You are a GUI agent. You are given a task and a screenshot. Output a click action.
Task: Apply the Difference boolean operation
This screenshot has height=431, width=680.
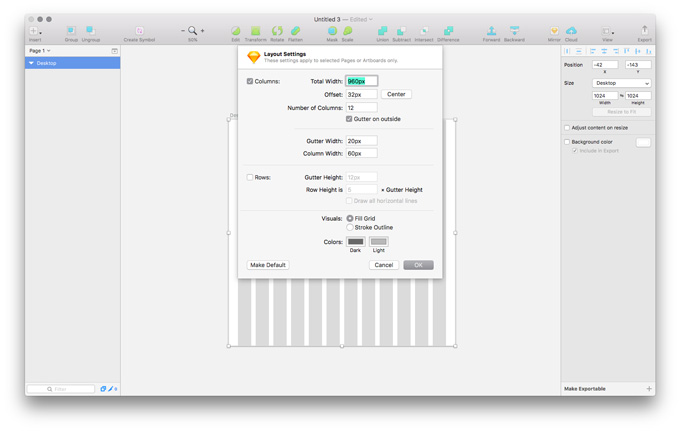click(x=448, y=31)
